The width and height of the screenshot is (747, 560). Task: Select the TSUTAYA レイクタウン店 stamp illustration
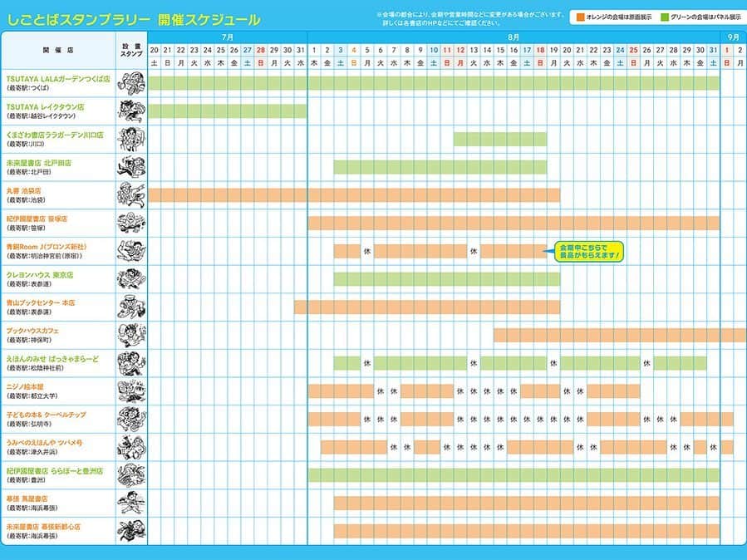131,111
